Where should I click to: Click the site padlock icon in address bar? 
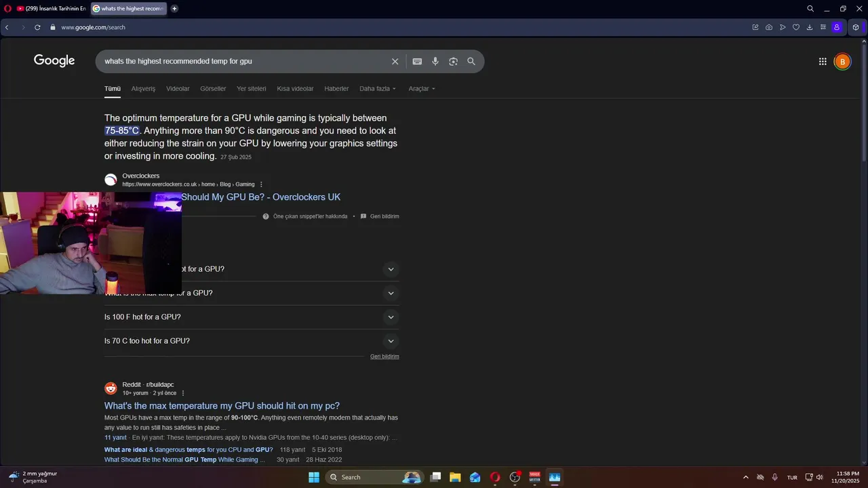pyautogui.click(x=52, y=27)
